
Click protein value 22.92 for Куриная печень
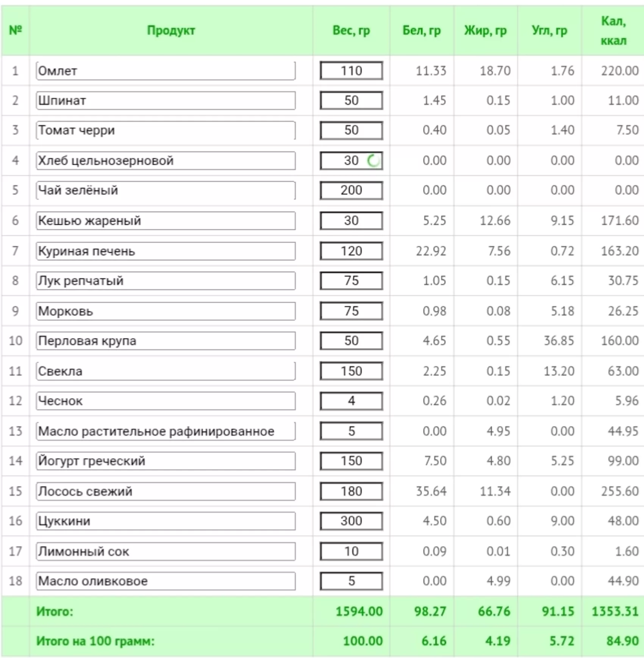(x=431, y=251)
